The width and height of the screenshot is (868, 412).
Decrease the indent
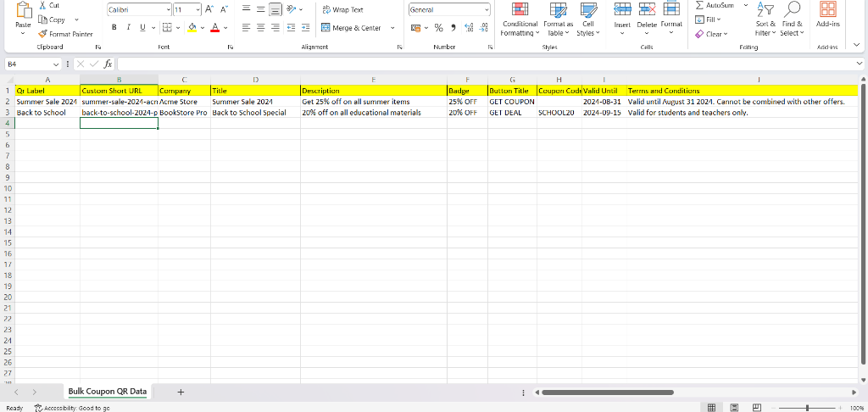291,27
